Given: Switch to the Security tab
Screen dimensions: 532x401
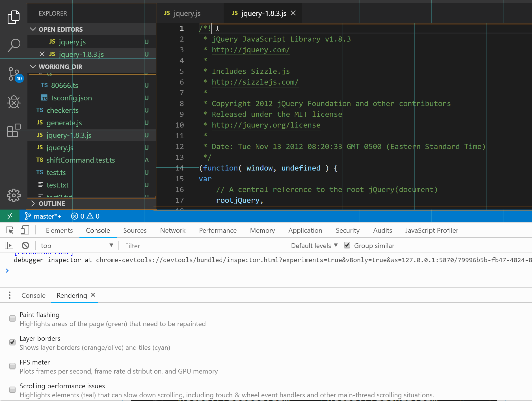Looking at the screenshot, I should (348, 230).
